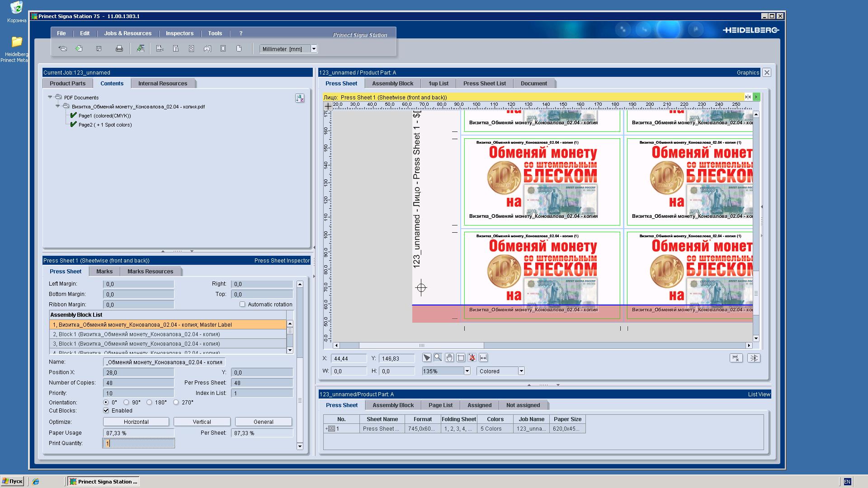Click the red crossed-out tool icon

click(472, 358)
